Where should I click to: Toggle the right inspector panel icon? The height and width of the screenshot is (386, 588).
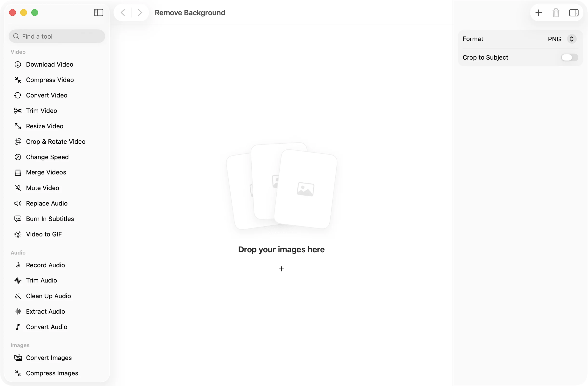[x=574, y=13]
